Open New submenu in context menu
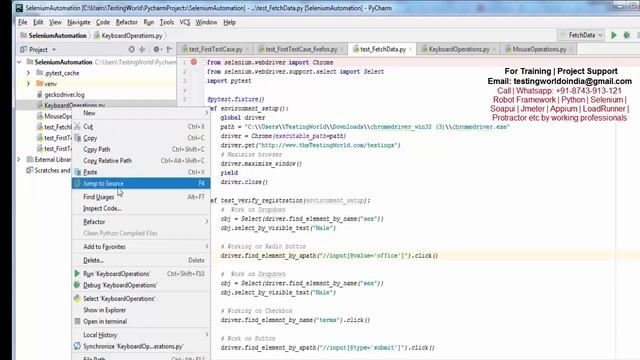 pyautogui.click(x=141, y=113)
